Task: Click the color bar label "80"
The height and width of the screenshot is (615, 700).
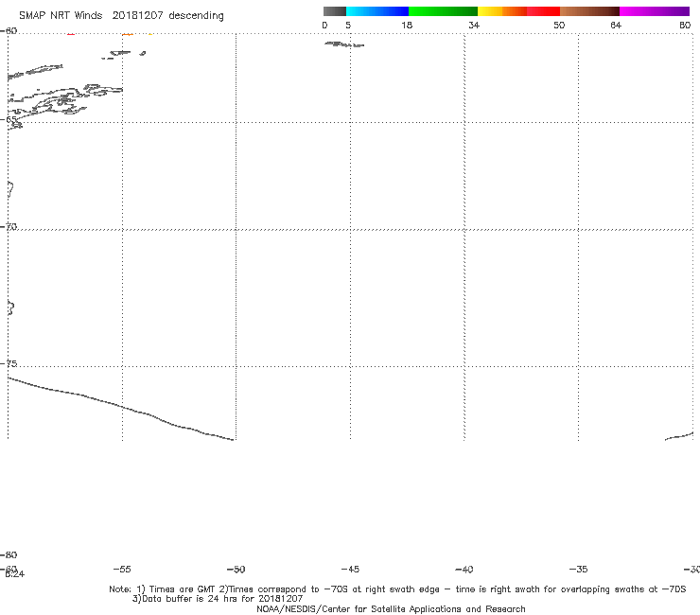Action: point(685,25)
